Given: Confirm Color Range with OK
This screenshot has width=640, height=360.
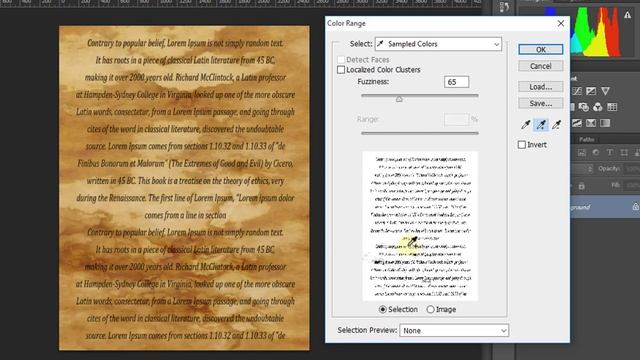Looking at the screenshot, I should coord(540,49).
